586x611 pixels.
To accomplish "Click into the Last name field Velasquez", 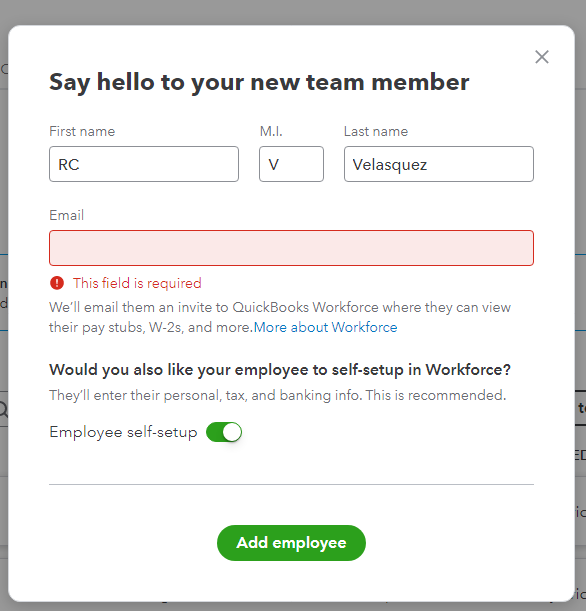I will click(x=439, y=164).
